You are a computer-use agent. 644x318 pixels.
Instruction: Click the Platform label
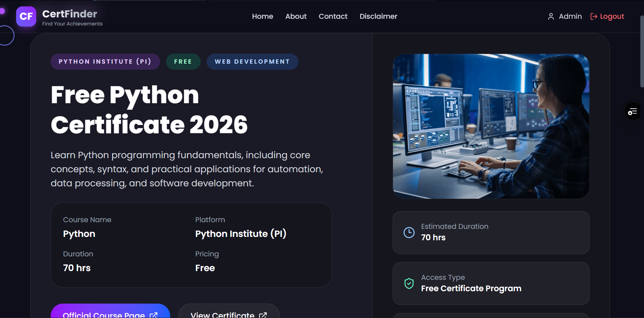pos(210,220)
